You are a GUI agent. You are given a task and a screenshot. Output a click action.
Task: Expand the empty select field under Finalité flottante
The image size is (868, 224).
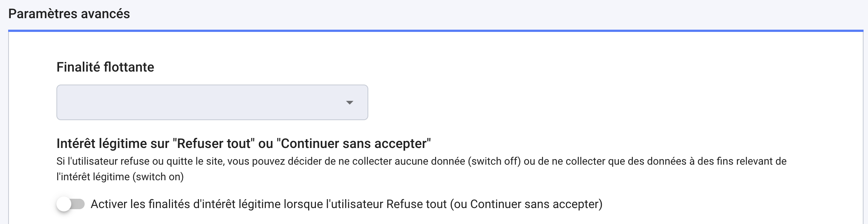[186, 102]
